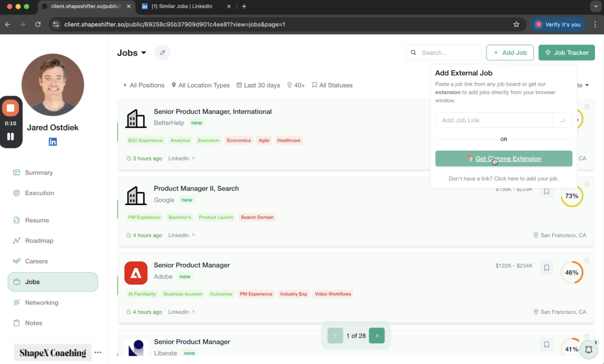The image size is (604, 364).
Task: Bookmark the Adobe Senior Product Manager job
Action: point(546,268)
